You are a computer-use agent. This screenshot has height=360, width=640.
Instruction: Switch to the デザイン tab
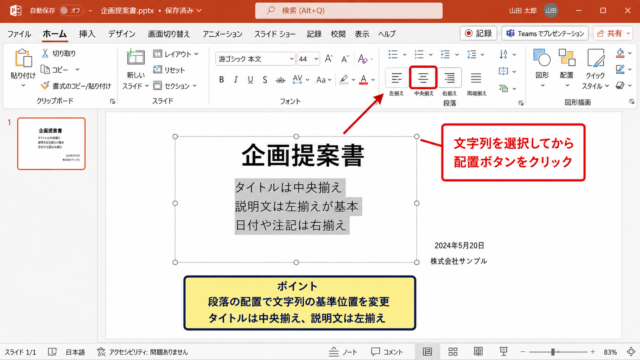(x=122, y=34)
